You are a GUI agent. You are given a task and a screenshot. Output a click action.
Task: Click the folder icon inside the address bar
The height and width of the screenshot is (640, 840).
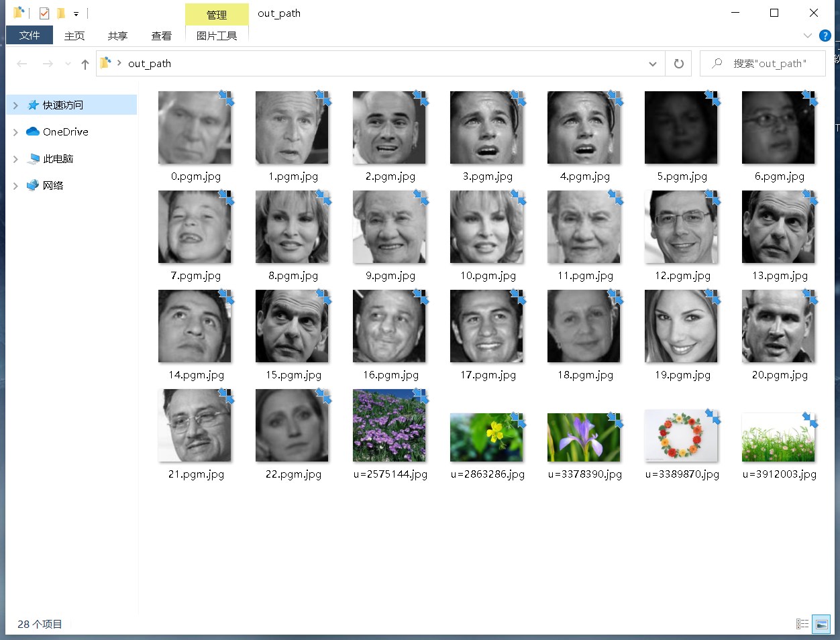105,63
